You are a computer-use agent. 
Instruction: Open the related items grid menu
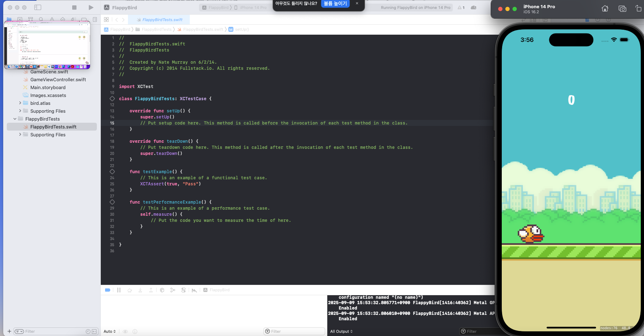coord(106,20)
